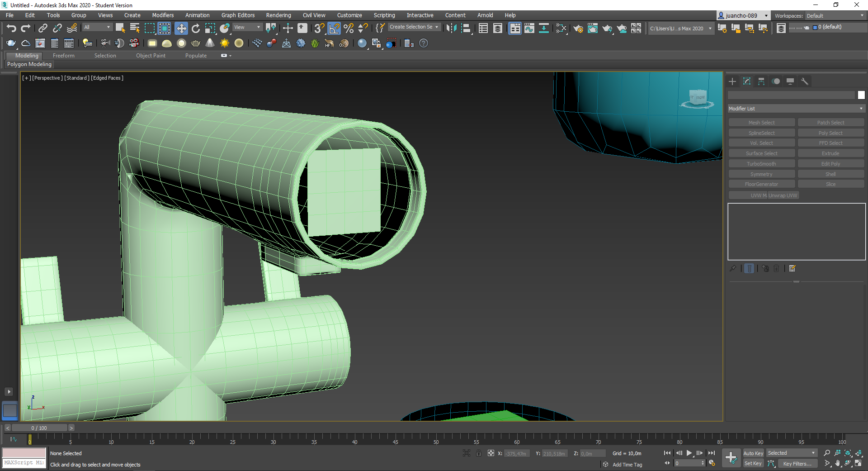Activate the Select and Move tool
Viewport: 868px width, 471px height.
click(181, 29)
